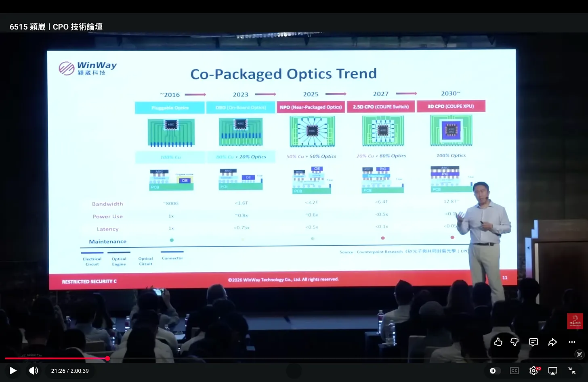Open AirPlay casting icon

pos(553,371)
